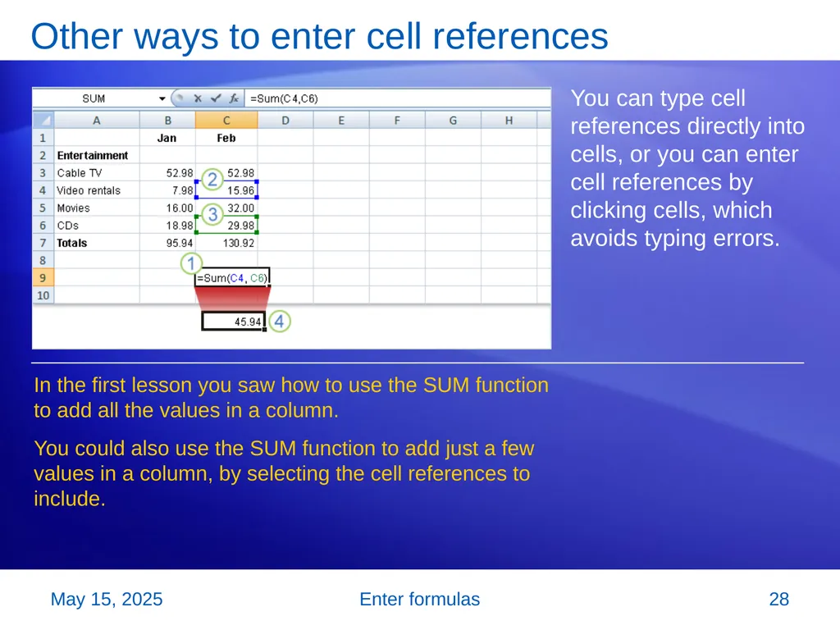Screen dimensions: 840x630
Task: Click Feb total cell 130.92
Action: [x=226, y=243]
